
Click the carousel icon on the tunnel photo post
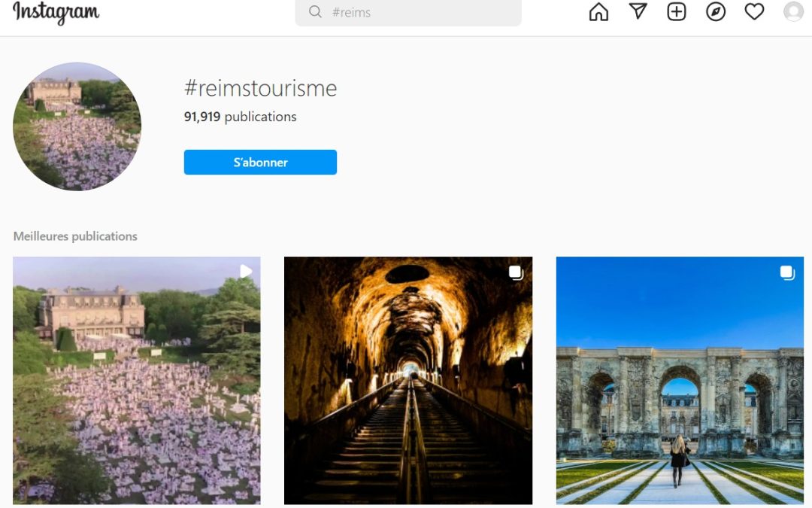(x=517, y=273)
